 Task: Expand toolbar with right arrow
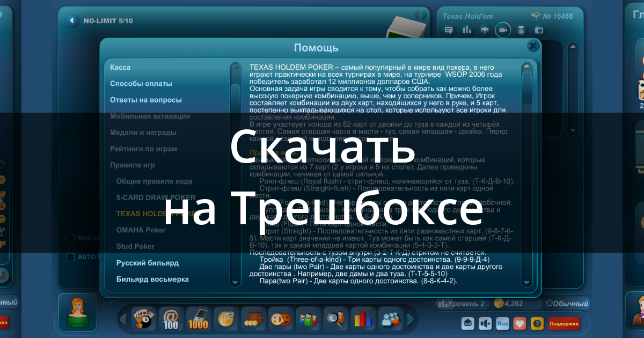point(411,319)
